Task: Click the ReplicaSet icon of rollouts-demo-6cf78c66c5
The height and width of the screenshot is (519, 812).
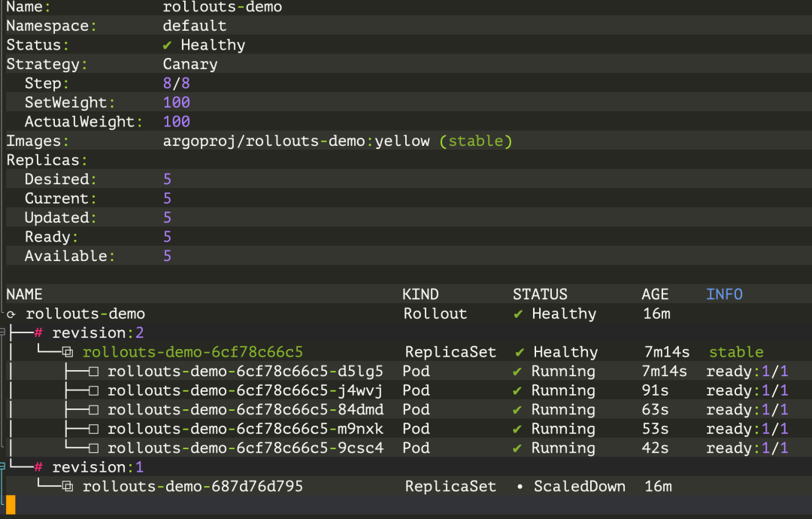Action: click(68, 352)
